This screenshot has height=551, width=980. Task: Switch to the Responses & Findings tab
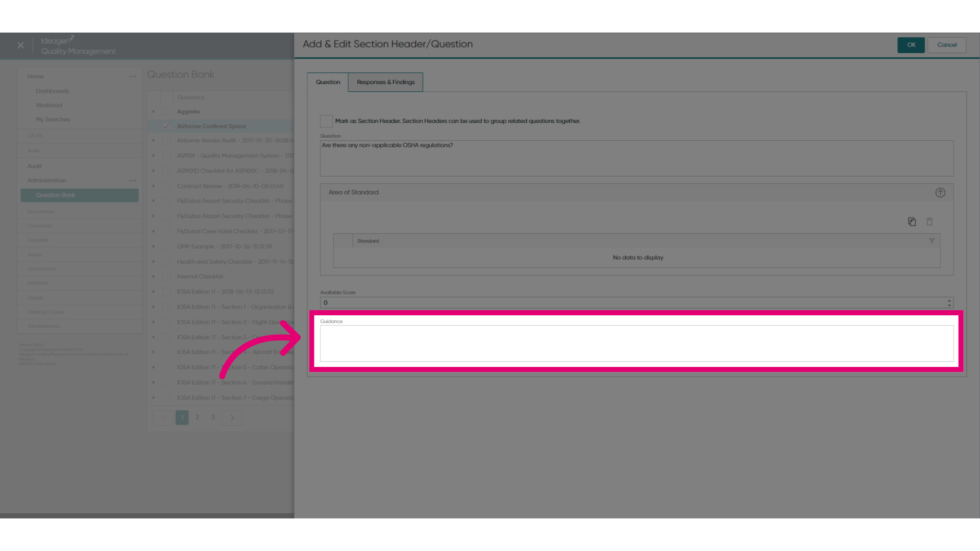[x=386, y=82]
